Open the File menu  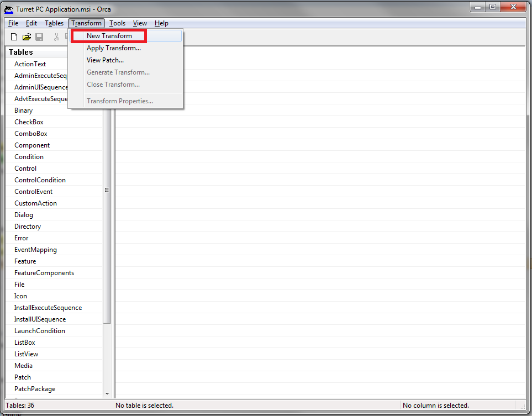click(13, 23)
